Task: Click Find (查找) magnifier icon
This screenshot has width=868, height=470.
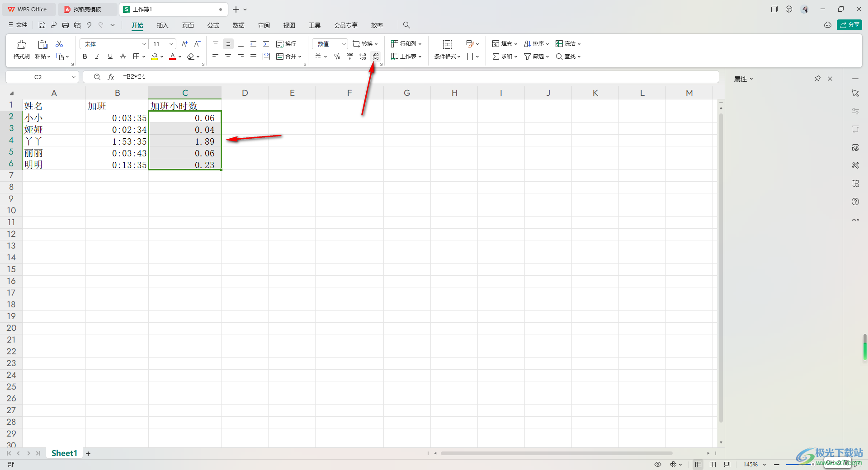Action: click(x=559, y=56)
